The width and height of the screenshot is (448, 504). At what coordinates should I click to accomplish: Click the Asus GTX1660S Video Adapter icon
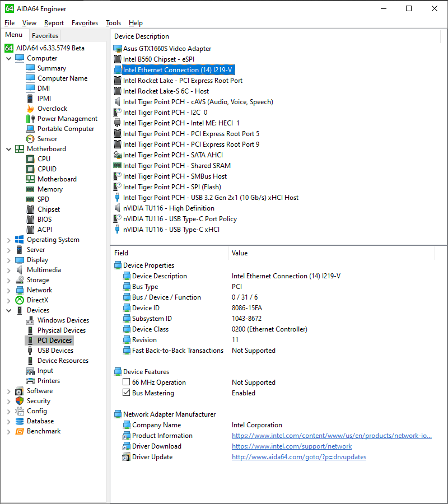click(118, 49)
